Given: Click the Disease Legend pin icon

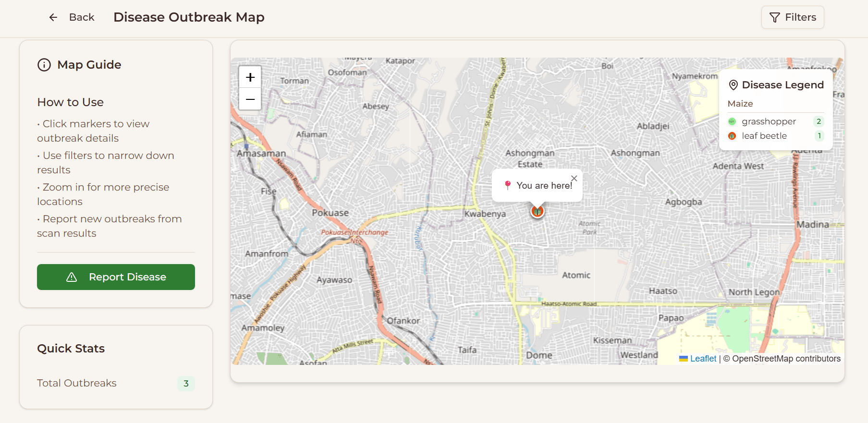Looking at the screenshot, I should click(x=733, y=85).
